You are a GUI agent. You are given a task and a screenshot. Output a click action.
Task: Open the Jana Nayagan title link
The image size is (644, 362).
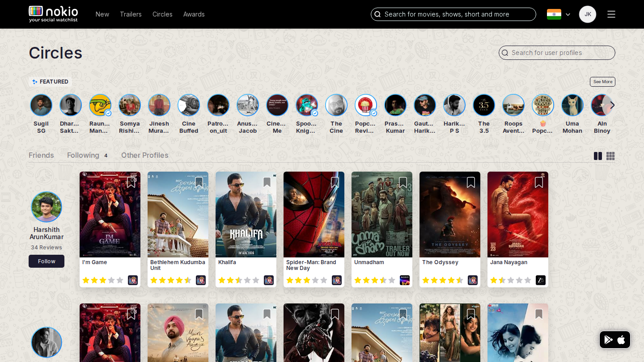click(509, 262)
